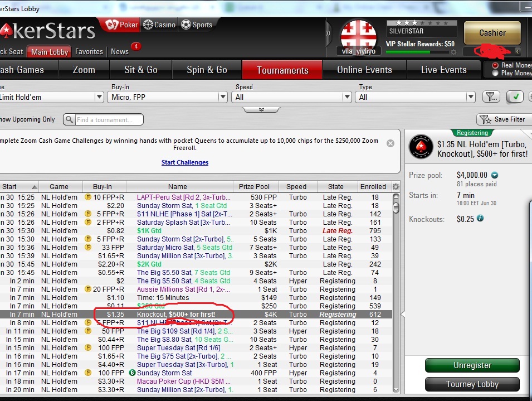The width and height of the screenshot is (532, 401).
Task: Select Aussie Millions Sat tournament row
Action: (x=196, y=289)
